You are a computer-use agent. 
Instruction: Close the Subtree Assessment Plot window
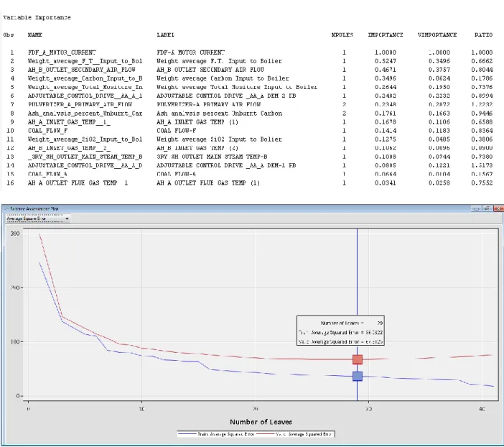pos(498,208)
